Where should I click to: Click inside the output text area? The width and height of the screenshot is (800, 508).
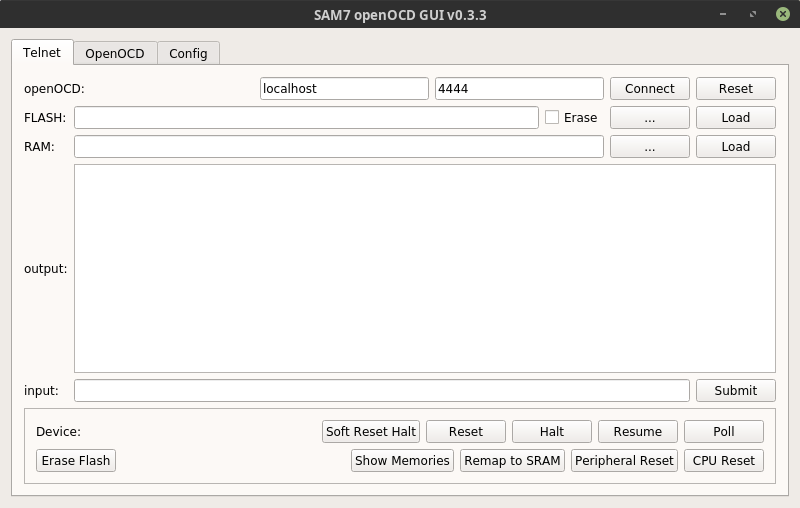coord(424,268)
